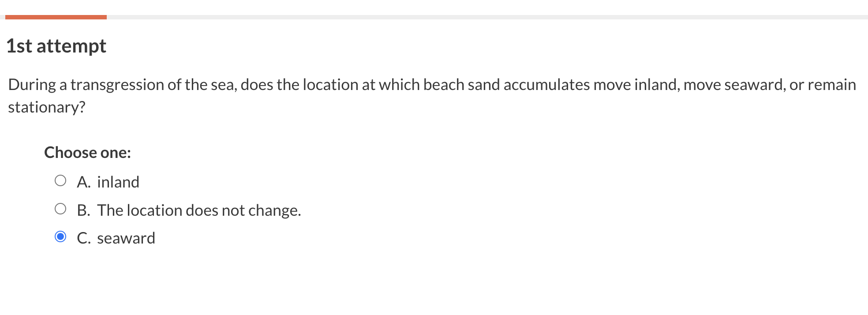Click the option C letter label

pos(83,238)
